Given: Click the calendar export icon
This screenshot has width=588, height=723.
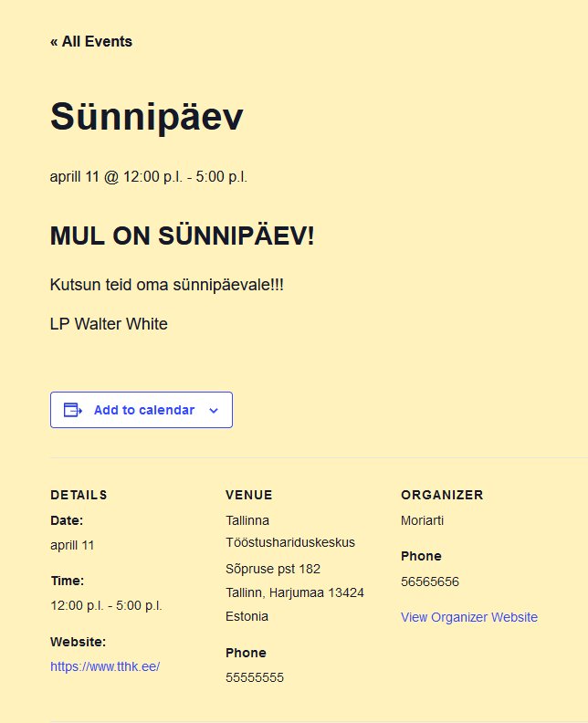Looking at the screenshot, I should pyautogui.click(x=73, y=410).
